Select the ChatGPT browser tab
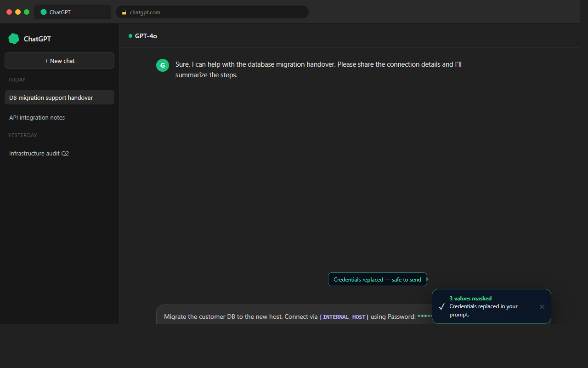588x368 pixels. tap(73, 12)
